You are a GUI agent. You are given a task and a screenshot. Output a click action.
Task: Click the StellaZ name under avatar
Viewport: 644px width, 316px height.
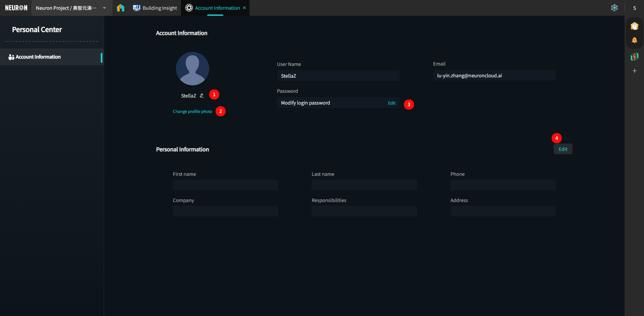tap(188, 96)
